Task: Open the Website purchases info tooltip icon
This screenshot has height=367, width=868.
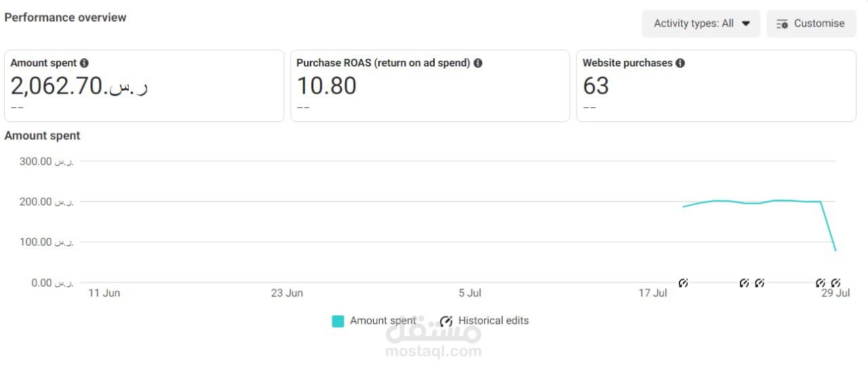Action: tap(680, 63)
